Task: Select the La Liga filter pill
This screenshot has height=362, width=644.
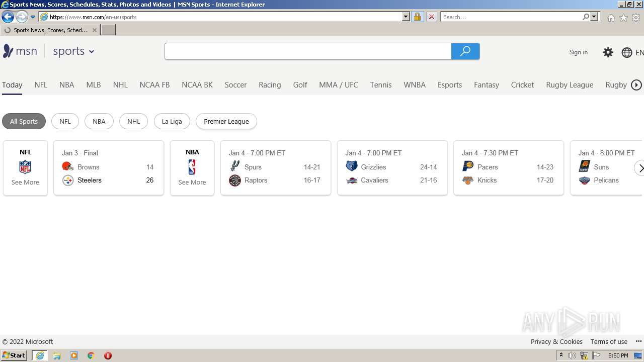Action: pos(172,121)
